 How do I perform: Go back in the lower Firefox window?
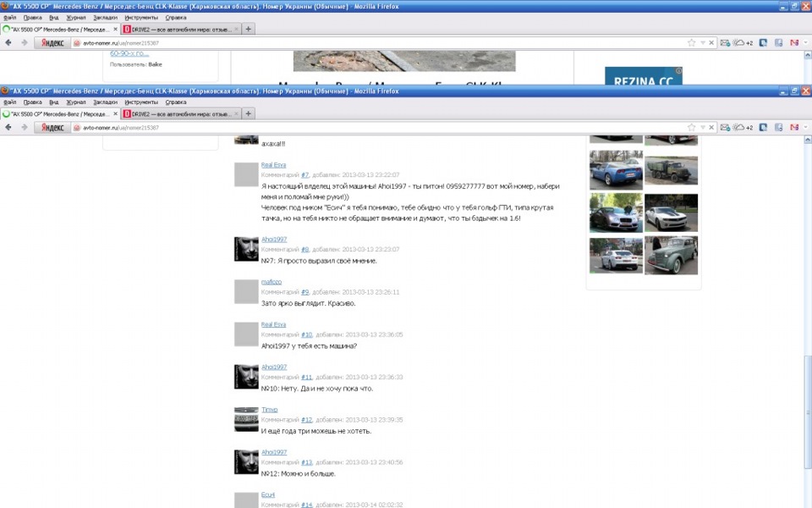(8, 127)
